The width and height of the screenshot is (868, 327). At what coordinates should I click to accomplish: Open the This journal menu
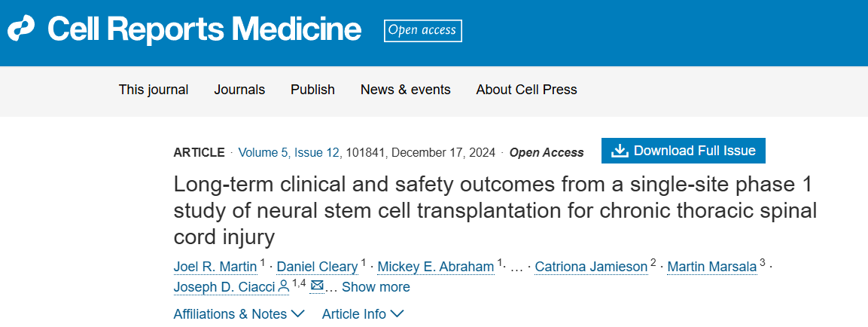coord(154,90)
